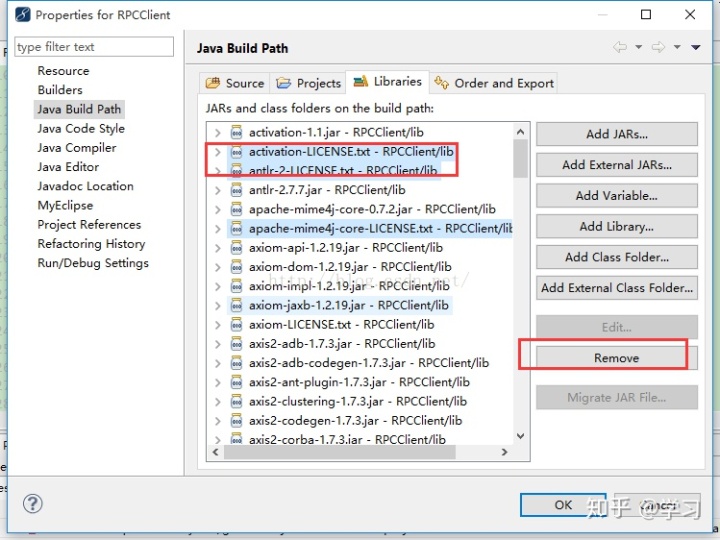Switch to the Projects tab
Image resolution: width=720 pixels, height=540 pixels.
click(308, 83)
